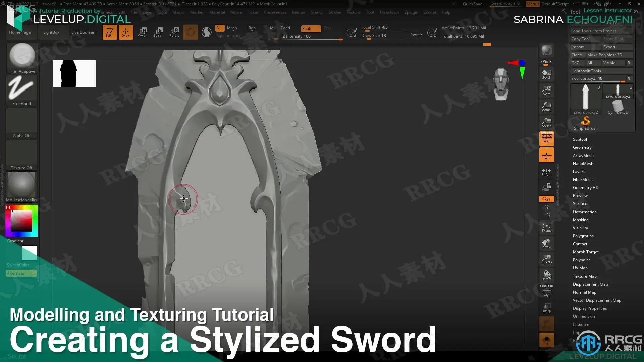Select the Cylinder3D tool thumbnail
This screenshot has height=362, width=644.
[x=618, y=107]
